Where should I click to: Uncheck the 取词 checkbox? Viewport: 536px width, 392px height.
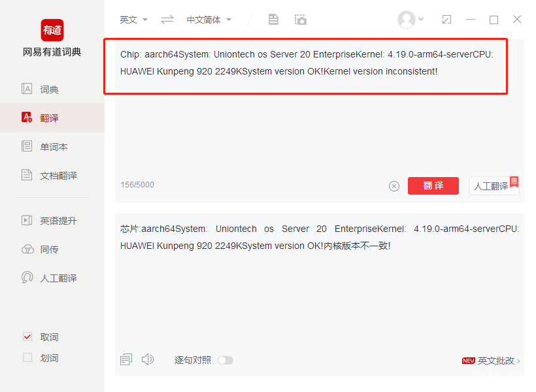click(x=27, y=336)
